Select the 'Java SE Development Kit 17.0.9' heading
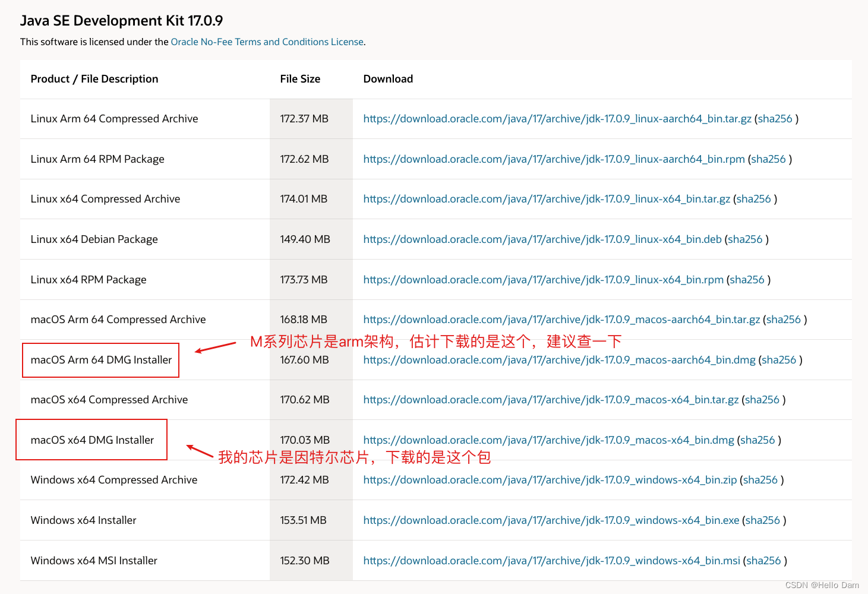 [x=121, y=21]
